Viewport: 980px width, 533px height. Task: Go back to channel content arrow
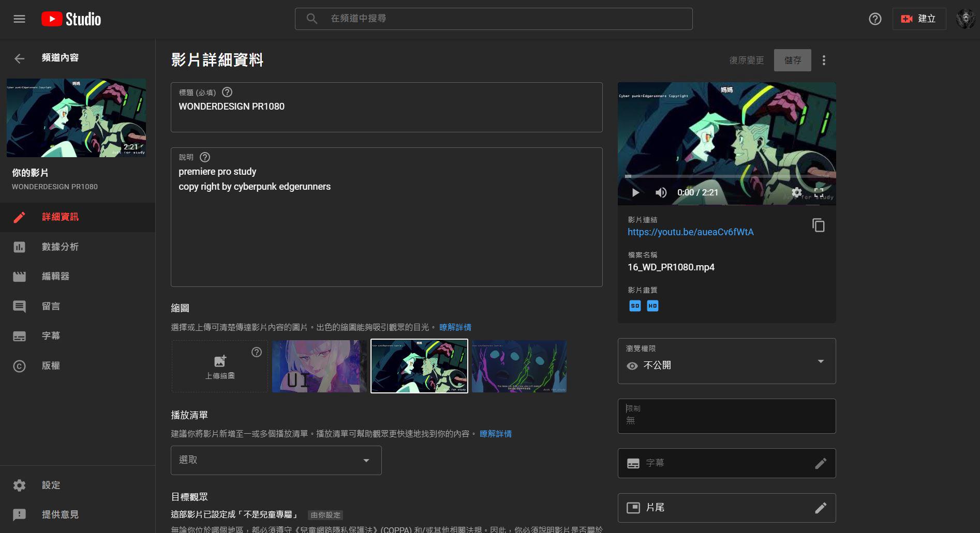(19, 58)
